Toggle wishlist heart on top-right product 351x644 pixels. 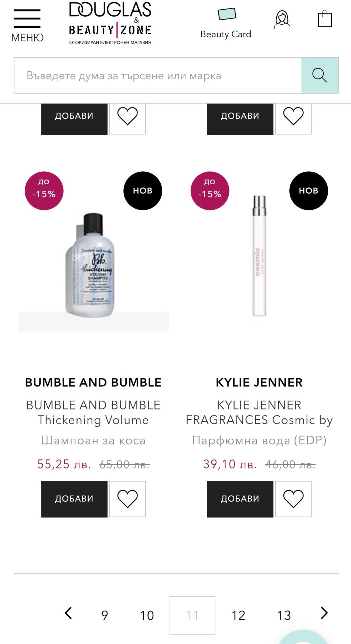point(293,117)
